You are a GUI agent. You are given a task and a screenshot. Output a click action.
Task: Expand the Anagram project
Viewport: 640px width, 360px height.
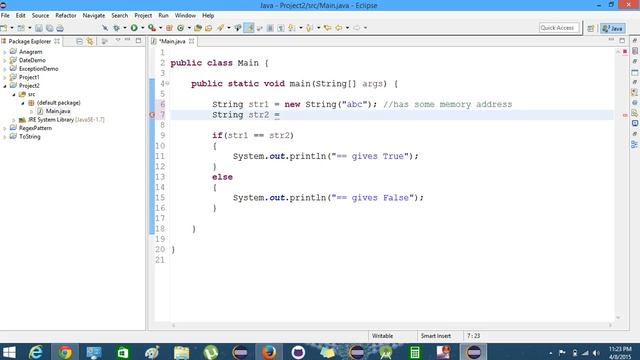(5, 52)
